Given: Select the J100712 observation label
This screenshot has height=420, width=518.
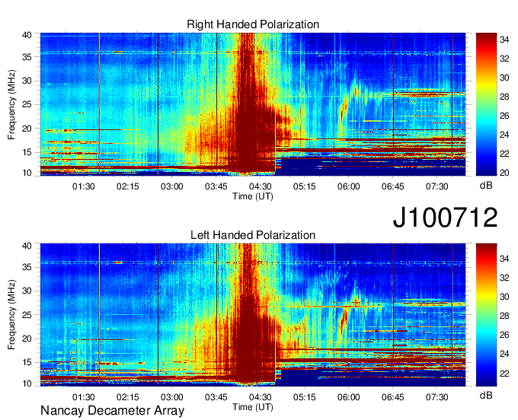Looking at the screenshot, I should [x=445, y=218].
